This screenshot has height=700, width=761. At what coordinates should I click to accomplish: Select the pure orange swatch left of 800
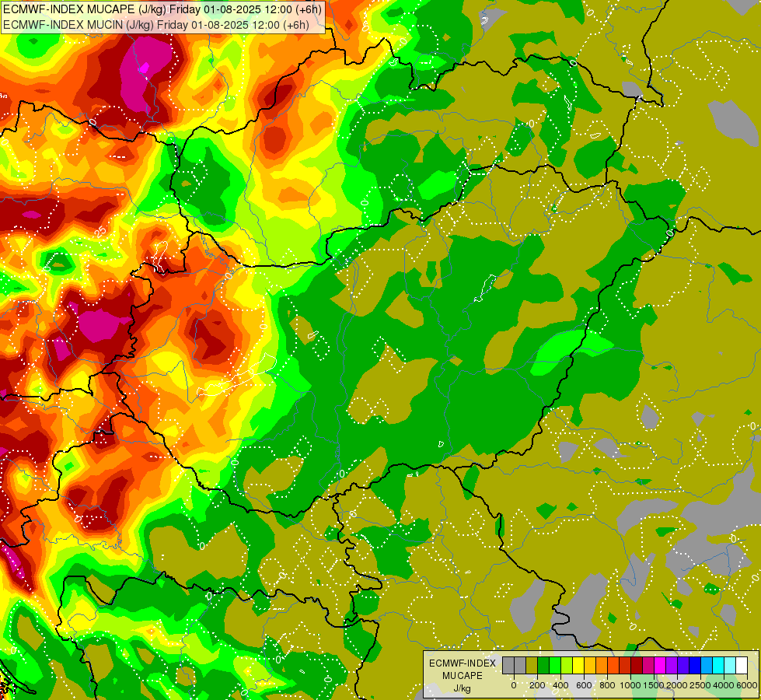pos(602,666)
